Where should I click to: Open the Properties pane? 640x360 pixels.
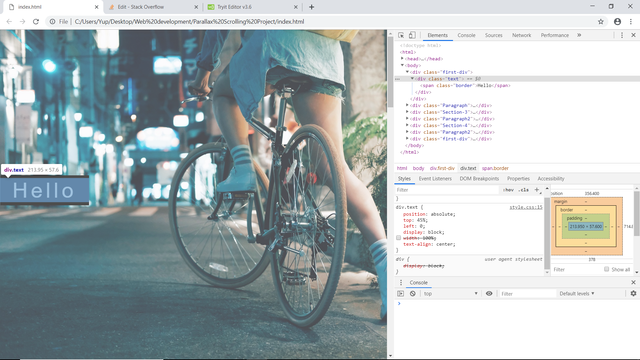[518, 179]
